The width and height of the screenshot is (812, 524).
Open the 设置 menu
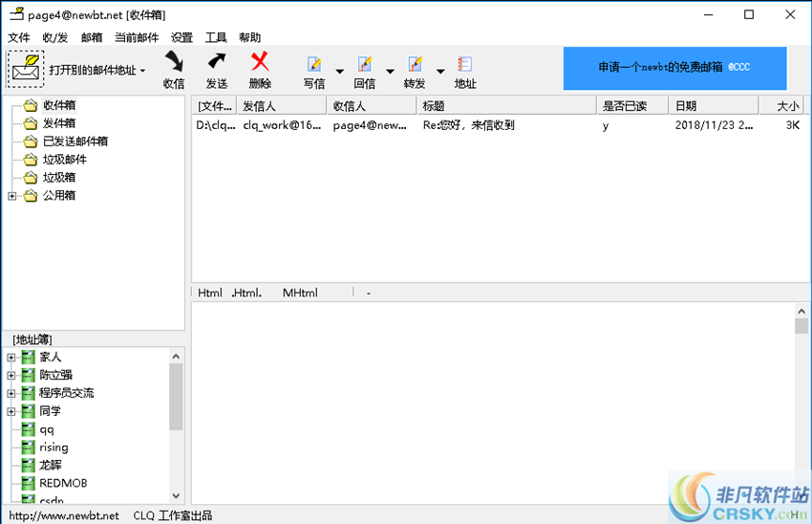coord(182,37)
